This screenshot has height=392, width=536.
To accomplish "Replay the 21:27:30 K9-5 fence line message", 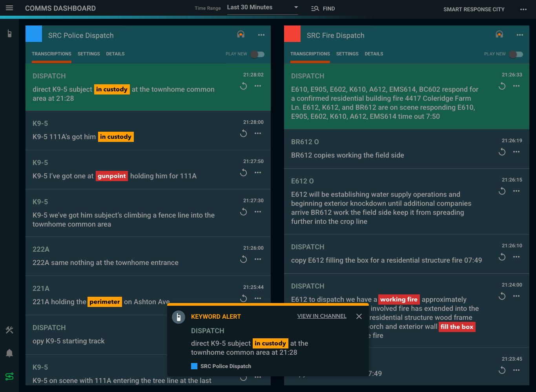I will (244, 212).
